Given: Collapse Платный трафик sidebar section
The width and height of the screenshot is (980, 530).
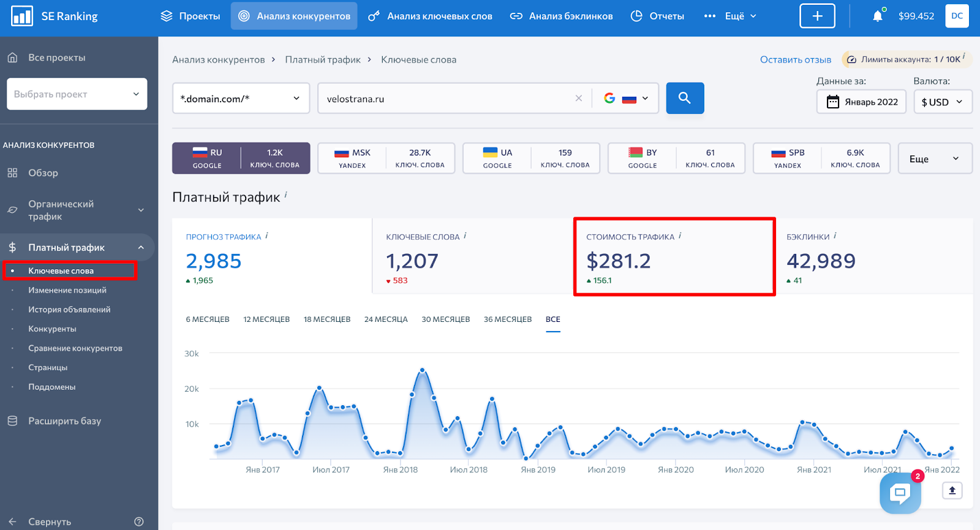Looking at the screenshot, I should pyautogui.click(x=77, y=247).
